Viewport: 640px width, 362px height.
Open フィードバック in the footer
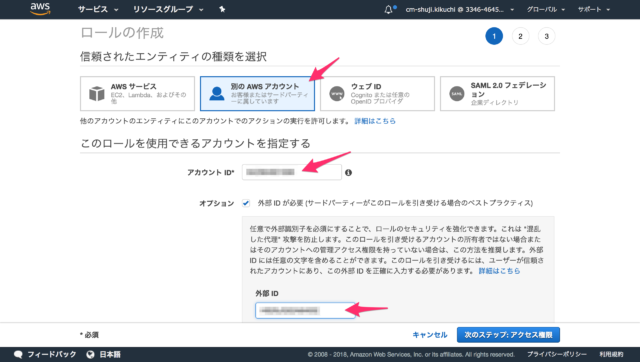(51, 354)
